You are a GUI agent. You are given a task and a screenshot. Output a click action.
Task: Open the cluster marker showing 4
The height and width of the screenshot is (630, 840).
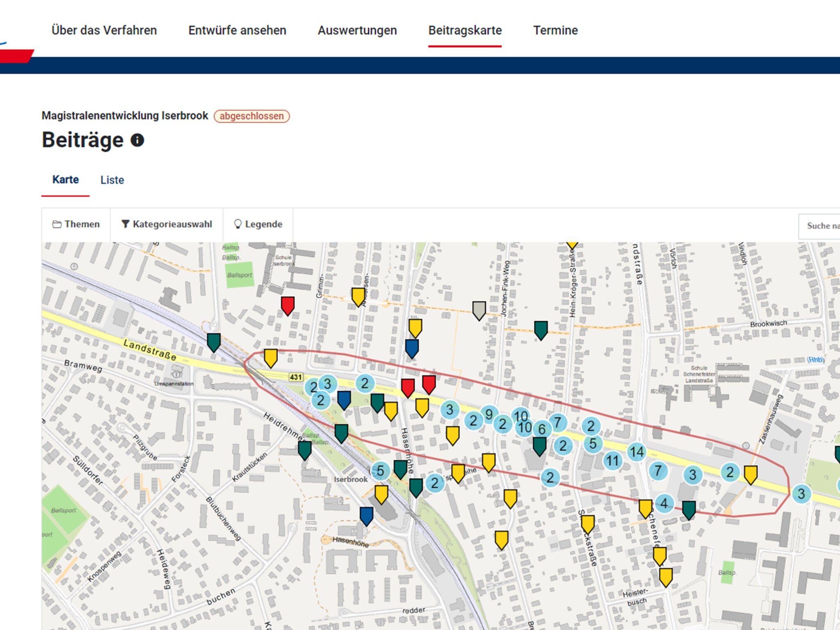click(x=664, y=503)
